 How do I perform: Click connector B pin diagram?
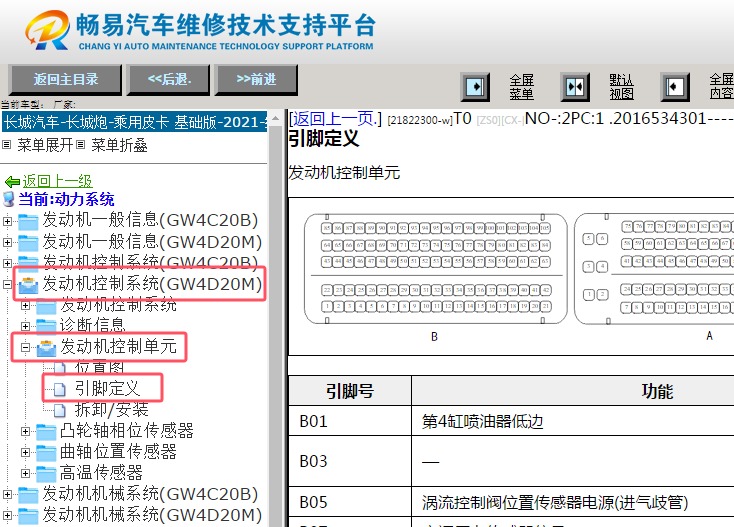pos(435,269)
